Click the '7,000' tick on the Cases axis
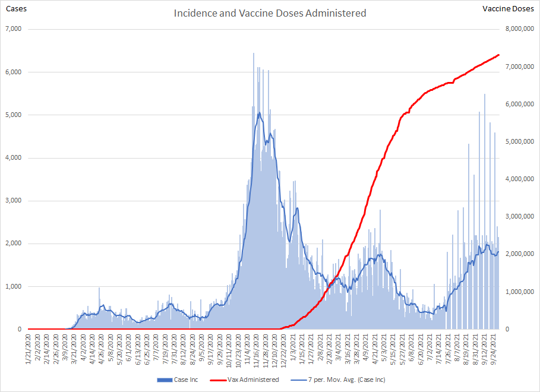 point(14,29)
